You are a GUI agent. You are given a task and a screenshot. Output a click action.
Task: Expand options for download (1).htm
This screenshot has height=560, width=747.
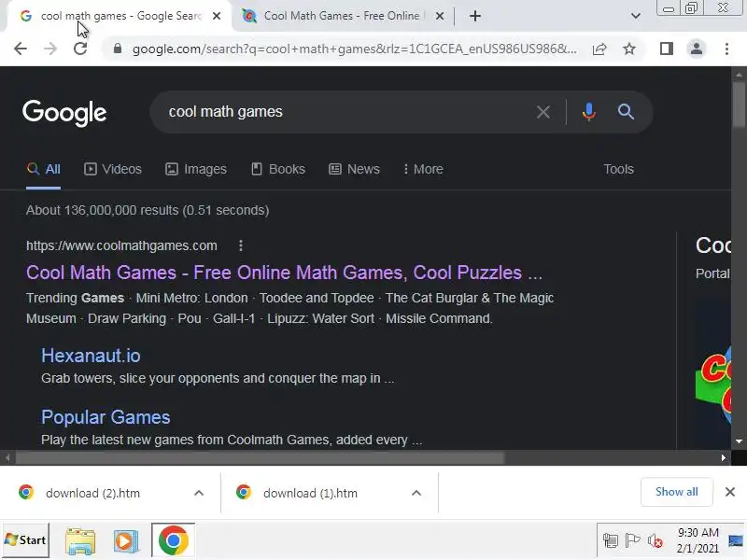tap(416, 494)
